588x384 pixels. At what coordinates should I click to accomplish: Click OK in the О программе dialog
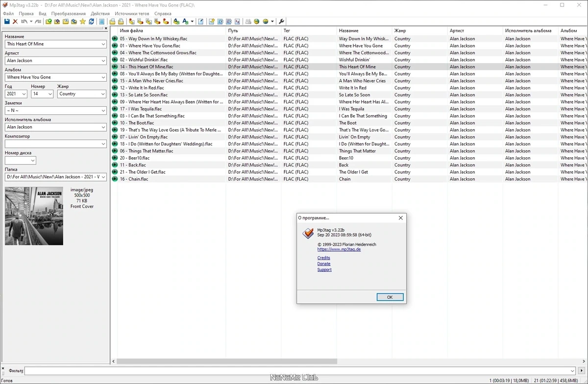pyautogui.click(x=390, y=297)
